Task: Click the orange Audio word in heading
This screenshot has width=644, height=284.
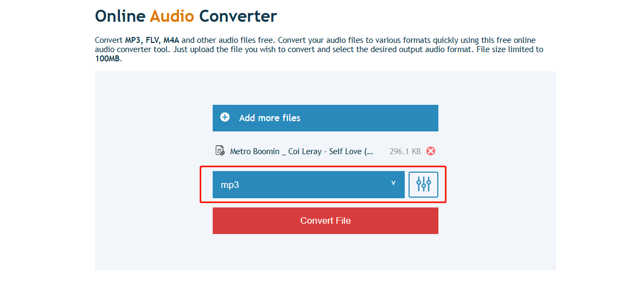Action: point(171,16)
